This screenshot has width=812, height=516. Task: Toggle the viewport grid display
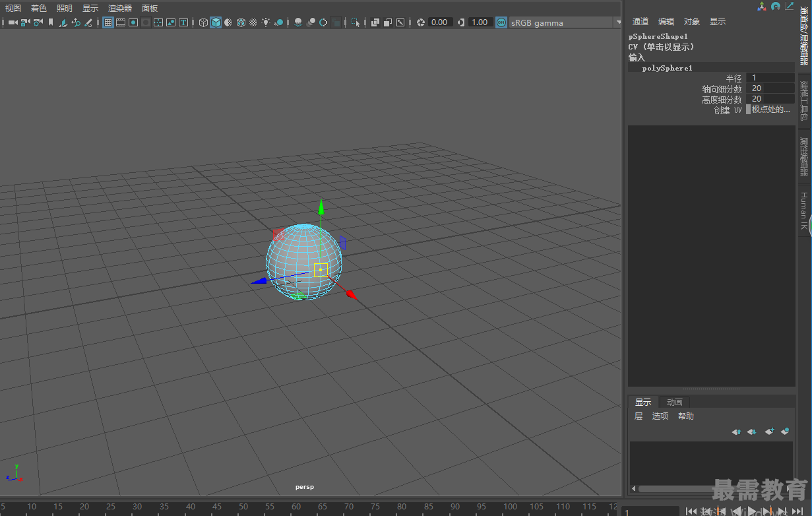pyautogui.click(x=108, y=22)
